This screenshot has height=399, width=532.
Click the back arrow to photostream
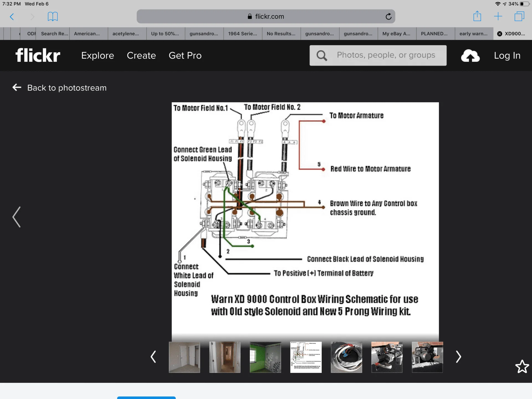tap(17, 88)
